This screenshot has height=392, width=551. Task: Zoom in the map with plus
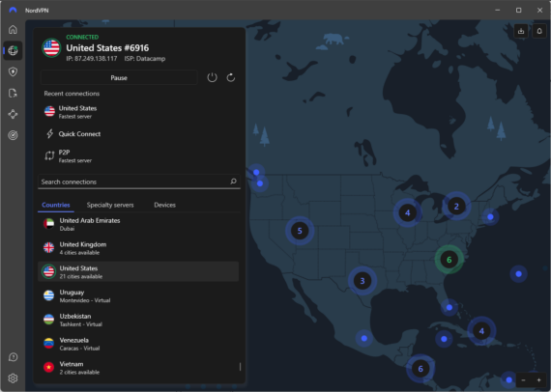[x=538, y=380]
